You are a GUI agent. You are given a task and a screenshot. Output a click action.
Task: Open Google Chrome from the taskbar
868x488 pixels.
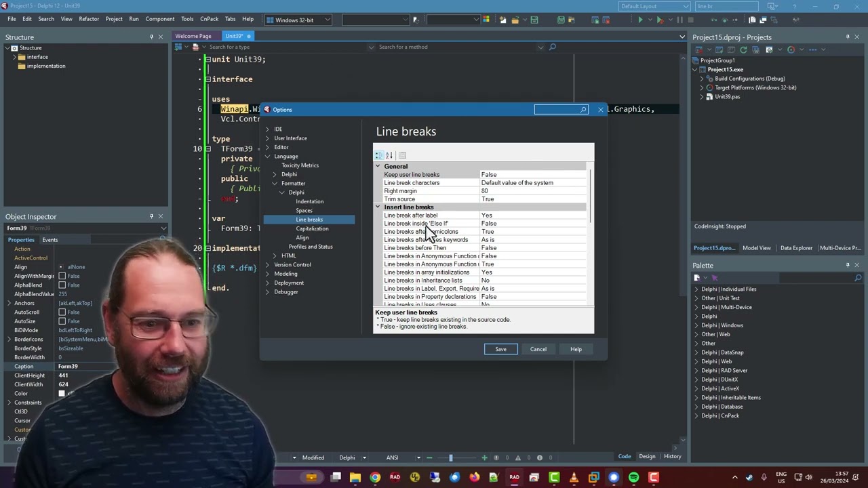click(375, 477)
